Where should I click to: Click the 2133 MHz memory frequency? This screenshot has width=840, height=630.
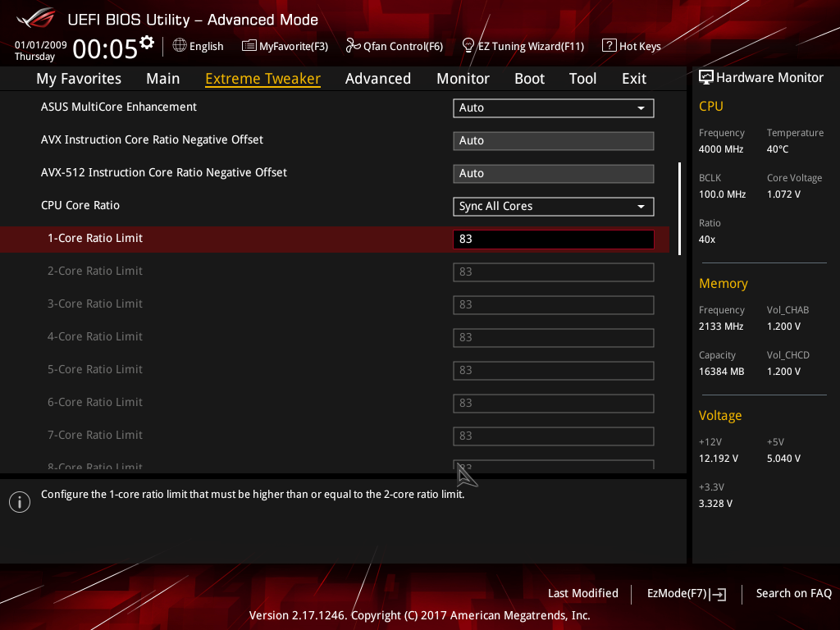720,326
